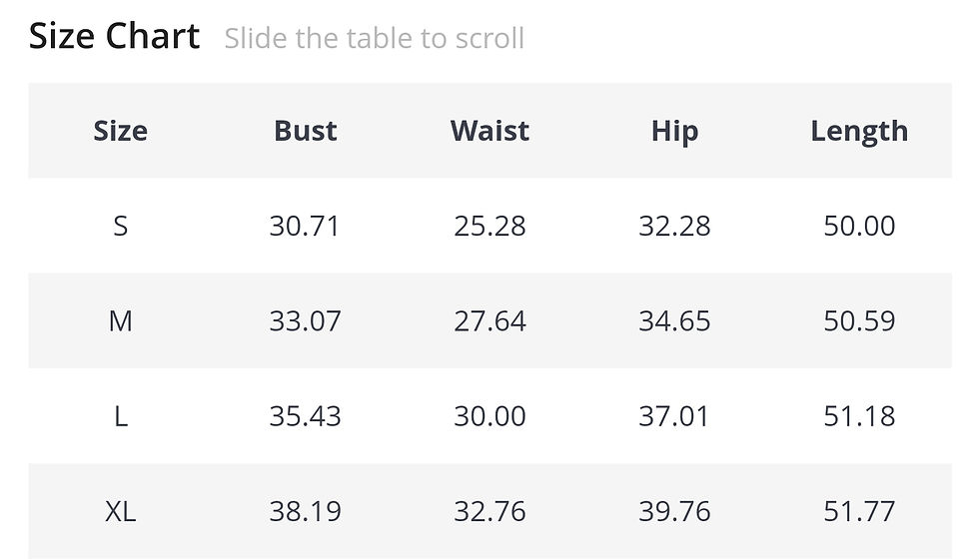Viewport: 979px width, 560px height.
Task: Click waist value 30.00 in L row
Action: click(490, 416)
